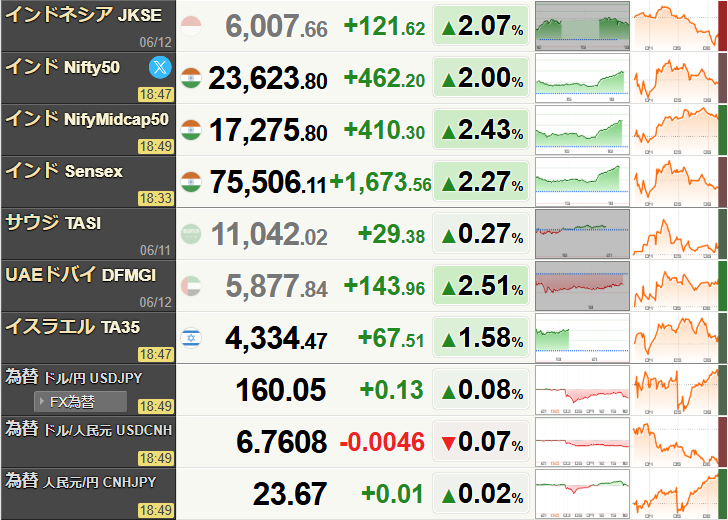Select the USDCNH rate 6.7608
The image size is (728, 520).
281,442
